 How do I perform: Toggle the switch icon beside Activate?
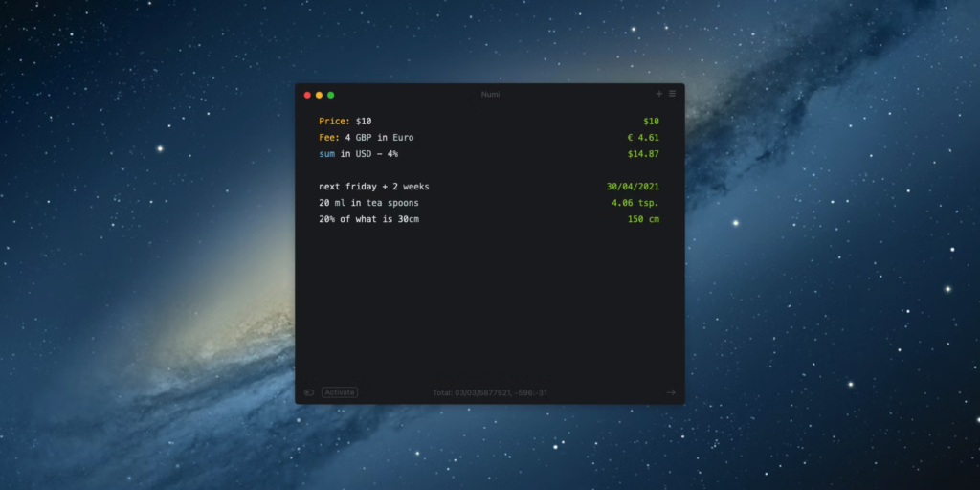[309, 392]
